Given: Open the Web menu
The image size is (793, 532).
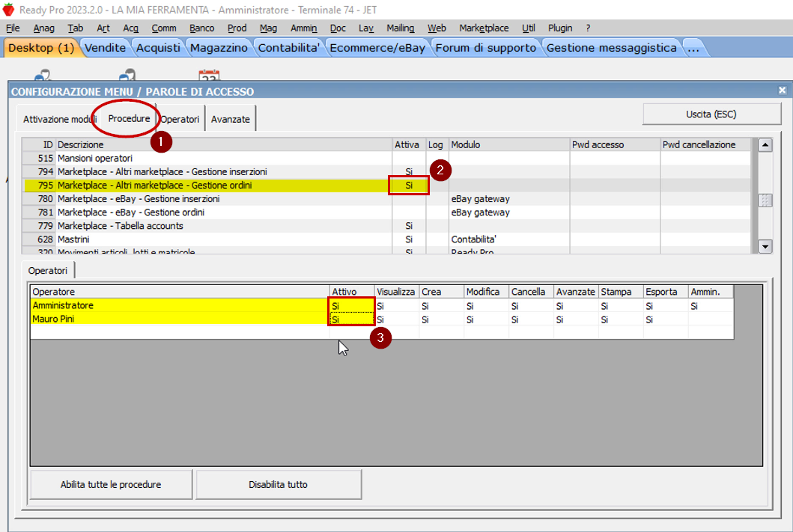Looking at the screenshot, I should [437, 28].
